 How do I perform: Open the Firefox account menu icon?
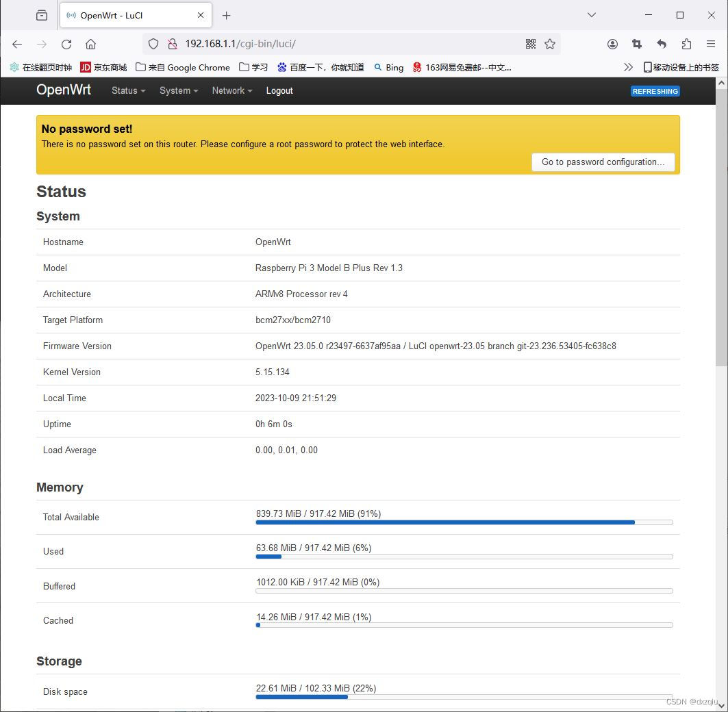tap(612, 43)
